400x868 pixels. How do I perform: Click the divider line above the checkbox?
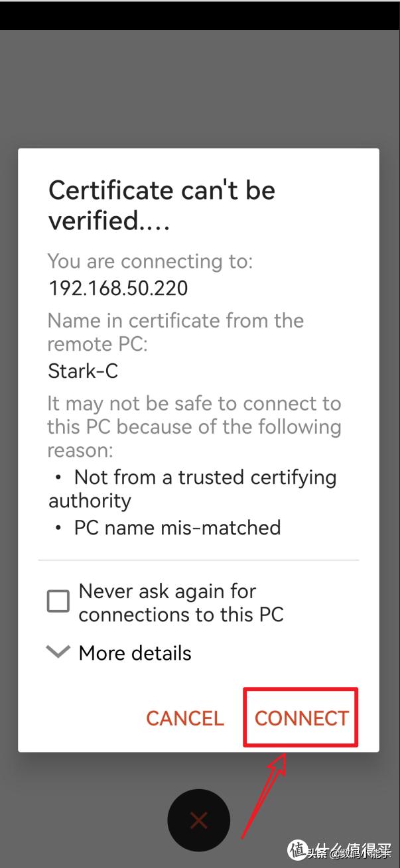[x=199, y=560]
